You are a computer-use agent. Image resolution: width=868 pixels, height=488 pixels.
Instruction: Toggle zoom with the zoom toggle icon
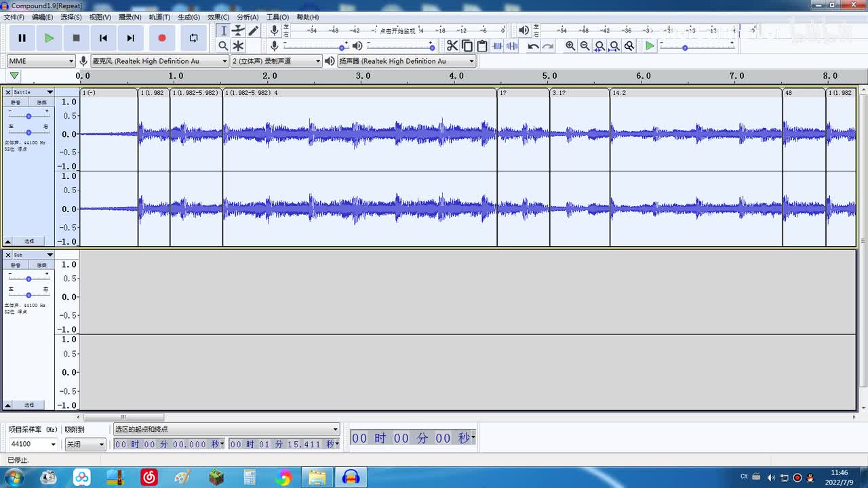tap(629, 45)
